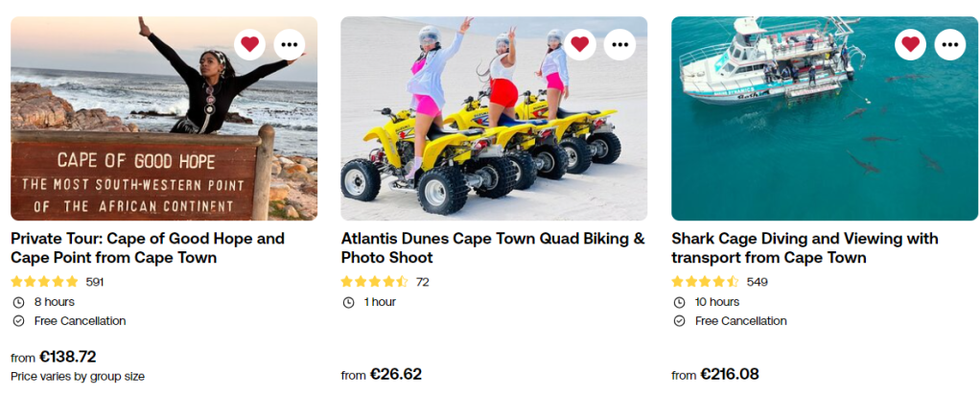Screen dimensions: 980x396
Task: Click the clock icon beside 10 hours
Action: pyautogui.click(x=679, y=302)
